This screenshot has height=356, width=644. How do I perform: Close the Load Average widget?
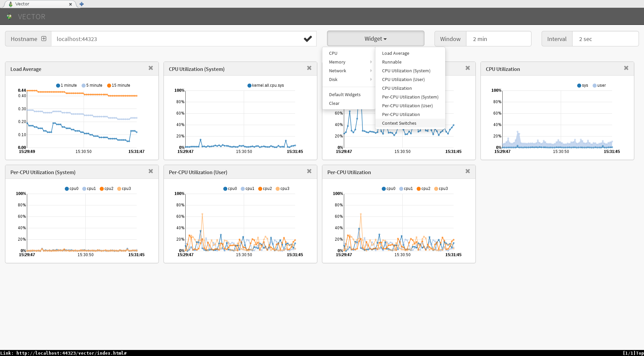[x=151, y=68]
